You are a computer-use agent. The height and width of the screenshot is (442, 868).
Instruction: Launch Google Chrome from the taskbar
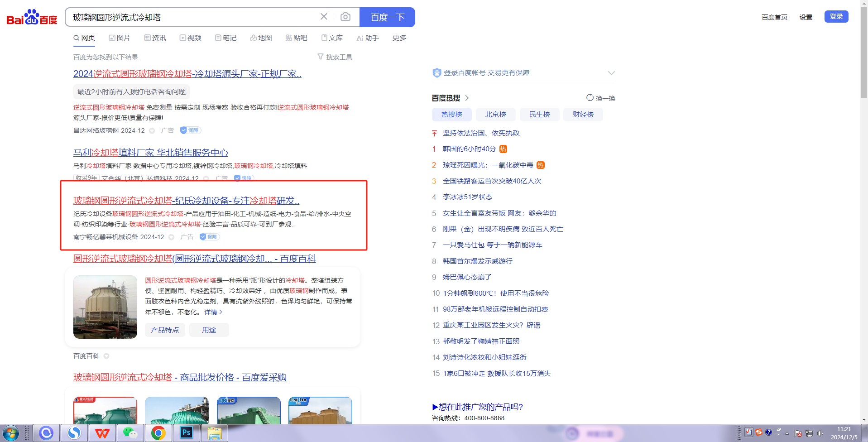tap(158, 433)
